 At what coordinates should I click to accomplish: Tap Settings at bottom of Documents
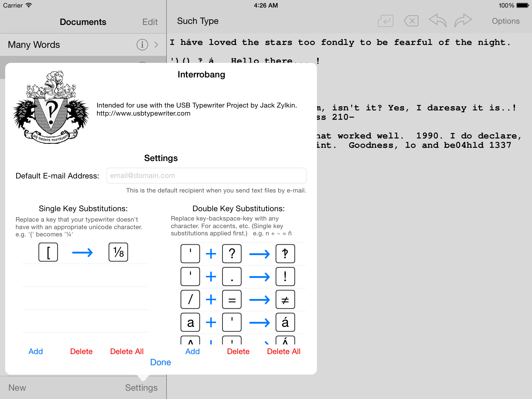pos(141,388)
